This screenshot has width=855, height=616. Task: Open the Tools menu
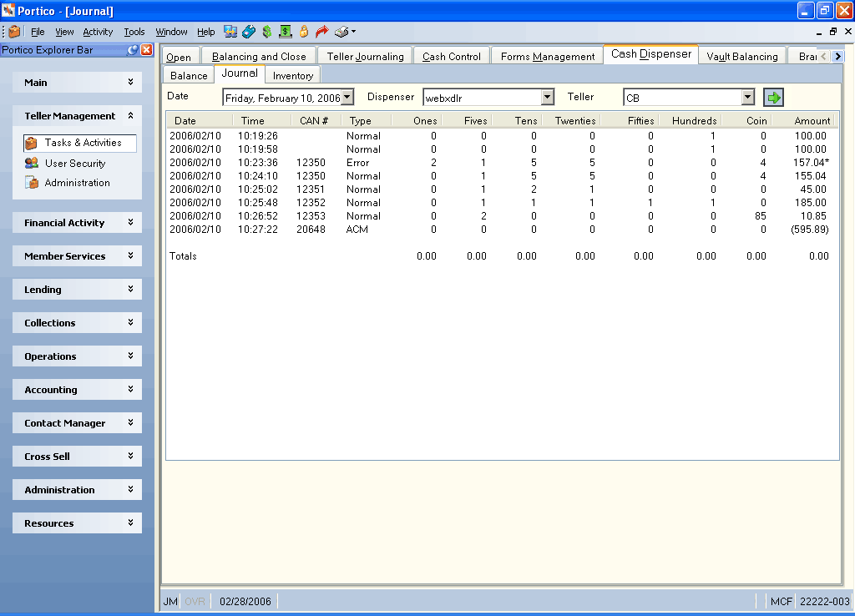134,32
